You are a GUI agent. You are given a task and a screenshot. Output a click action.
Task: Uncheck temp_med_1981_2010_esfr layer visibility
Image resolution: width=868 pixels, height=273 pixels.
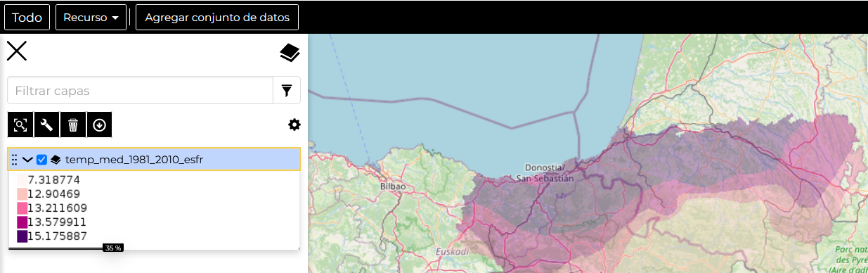click(x=41, y=160)
